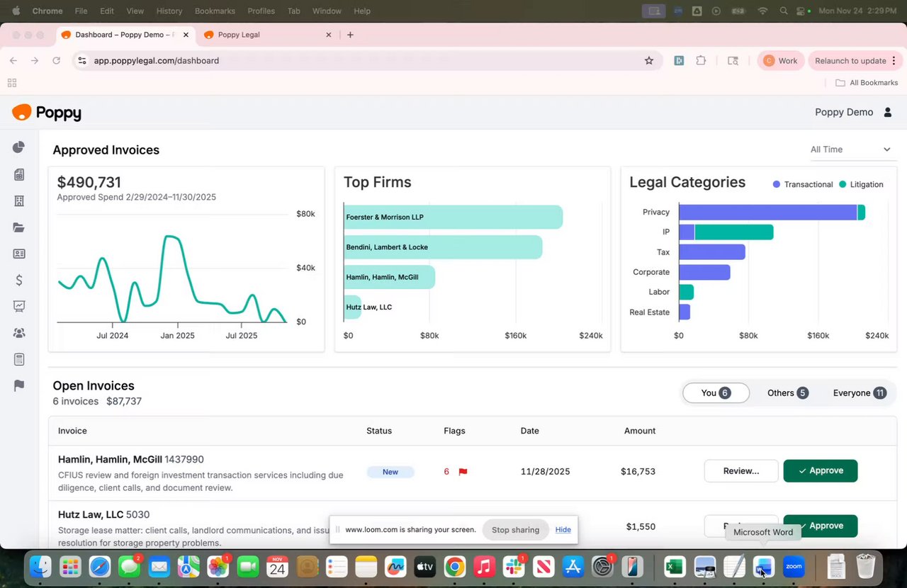Click the IP litigation bar segment
The image size is (907, 588).
coord(734,232)
